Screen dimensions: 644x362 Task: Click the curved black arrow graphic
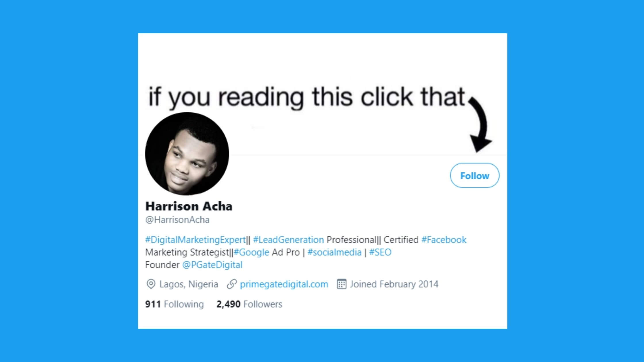tap(479, 124)
